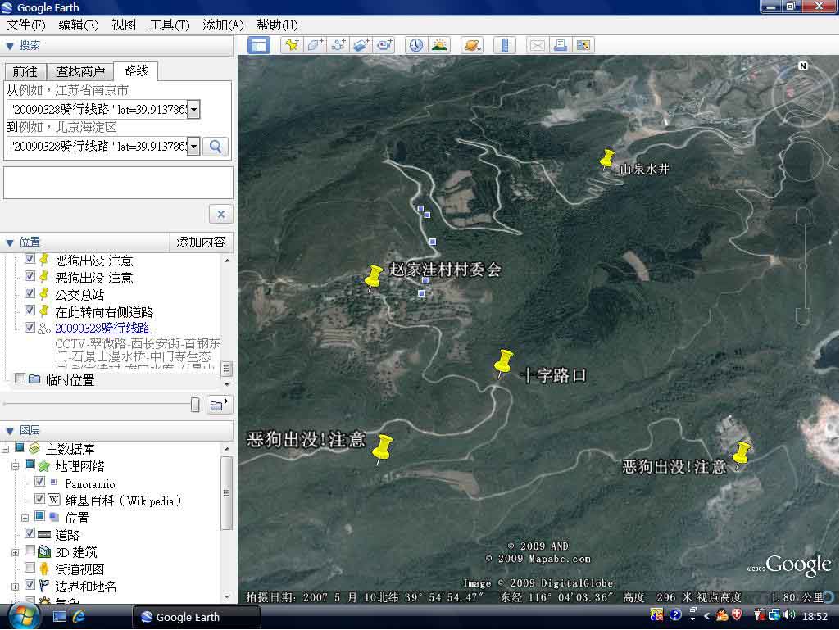Collapse the 图层 panel section
This screenshot has height=630, width=840.
point(10,430)
